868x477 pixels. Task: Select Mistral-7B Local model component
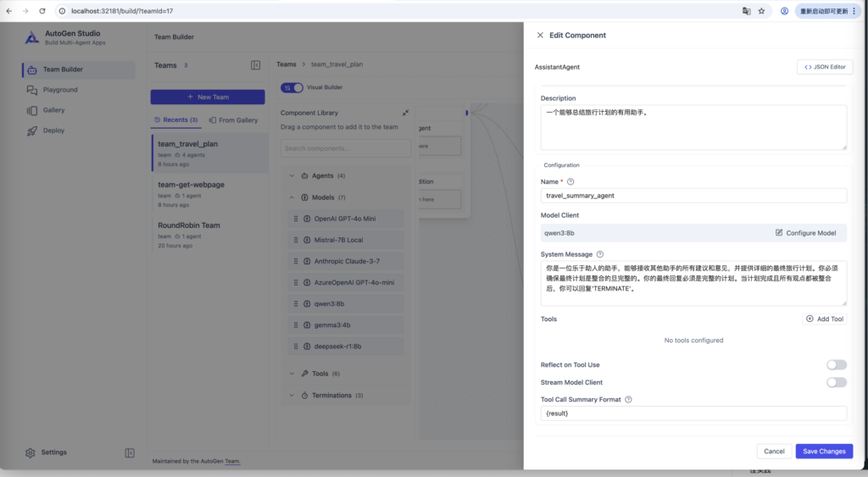coord(346,240)
